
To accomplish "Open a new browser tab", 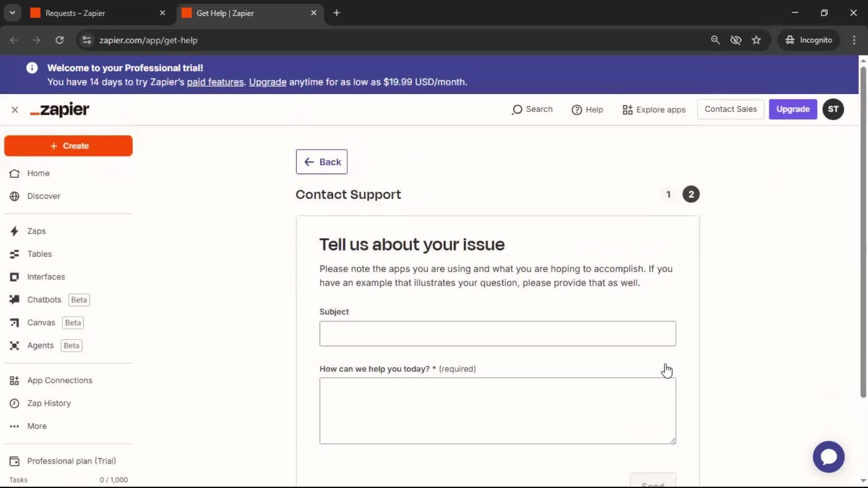I will (336, 13).
